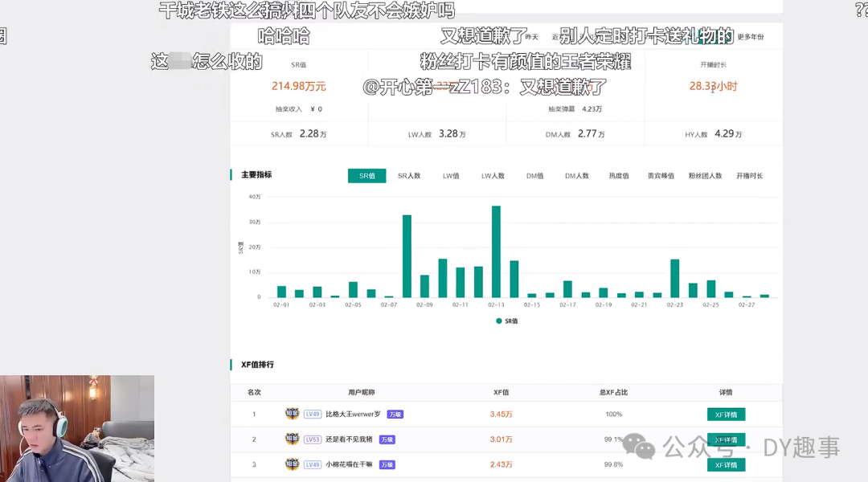868x482 pixels.
Task: Click the 214.98万元 SR值 total
Action: 298,86
